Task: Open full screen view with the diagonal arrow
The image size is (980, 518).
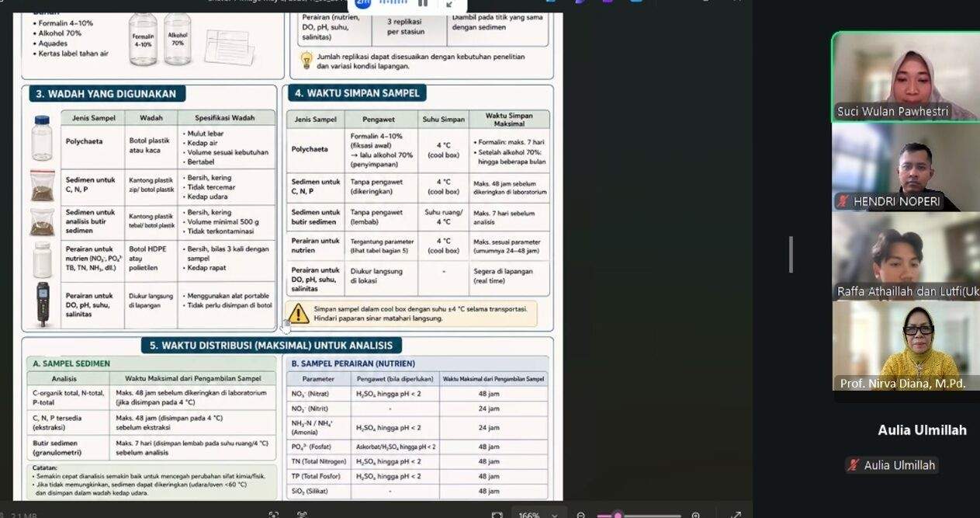Action: [736, 514]
